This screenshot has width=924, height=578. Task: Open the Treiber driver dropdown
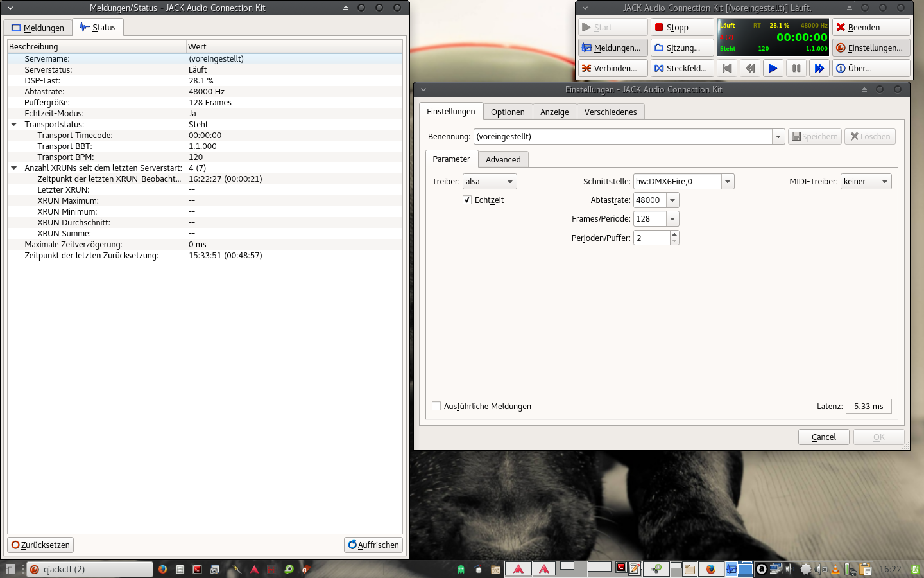click(490, 182)
